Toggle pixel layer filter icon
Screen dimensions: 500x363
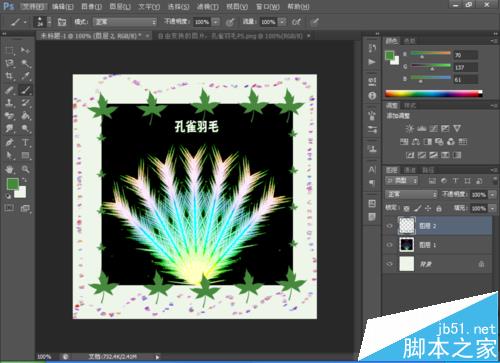pyautogui.click(x=432, y=181)
